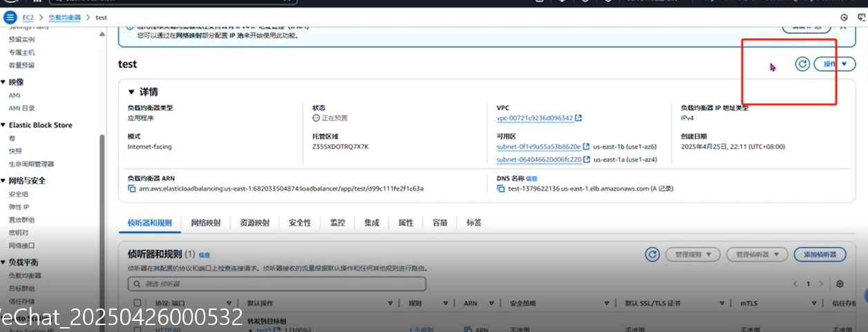868x332 pixels.
Task: Copy the DNS name icon
Action: 501,188
